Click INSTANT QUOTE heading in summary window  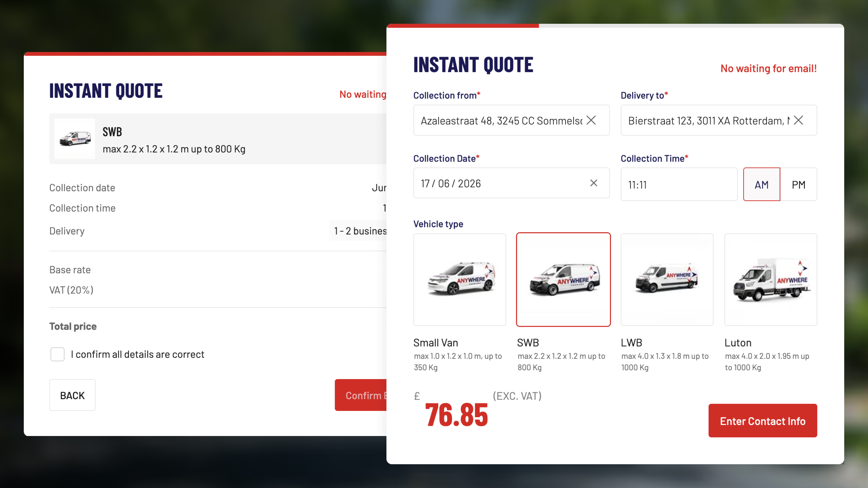click(x=106, y=91)
